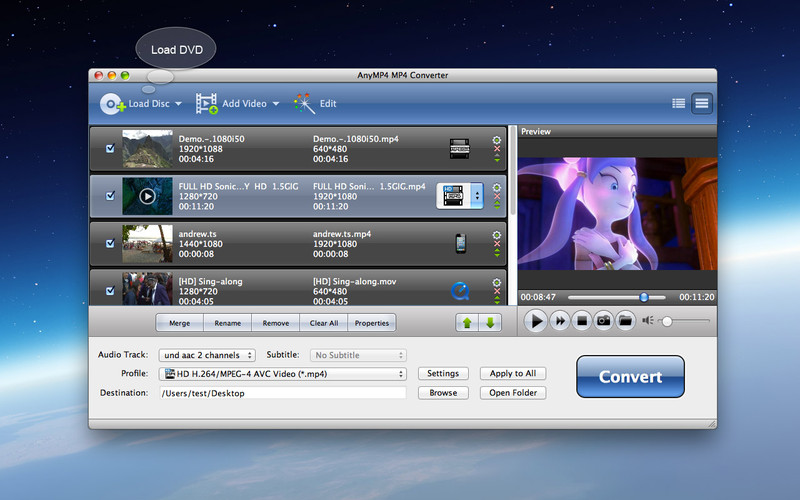Click the preview video image

tap(617, 214)
